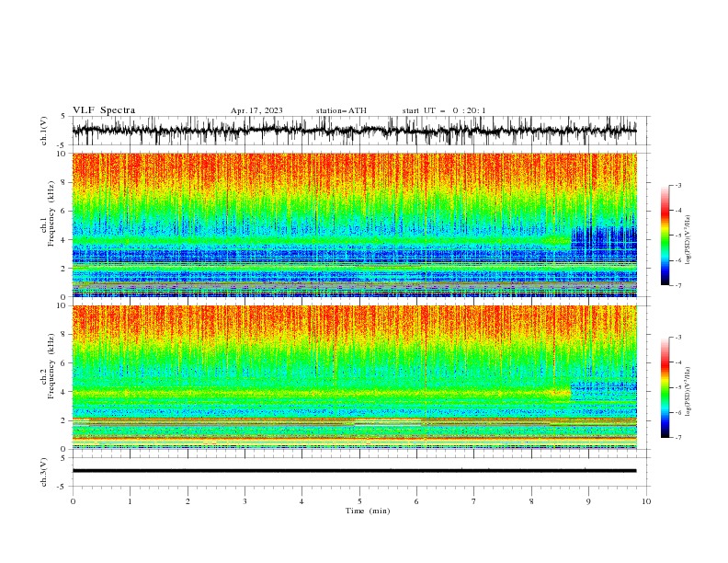
Task: Click the time axis tick label "10"
Action: [646, 501]
